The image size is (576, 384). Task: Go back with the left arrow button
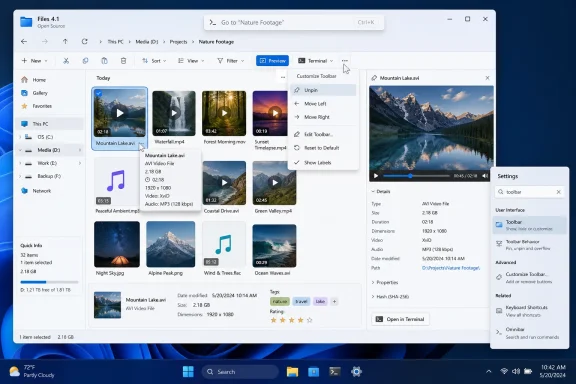[x=24, y=42]
